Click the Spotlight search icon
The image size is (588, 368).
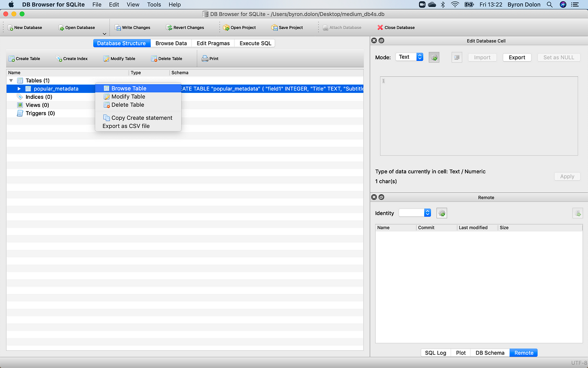click(x=549, y=5)
